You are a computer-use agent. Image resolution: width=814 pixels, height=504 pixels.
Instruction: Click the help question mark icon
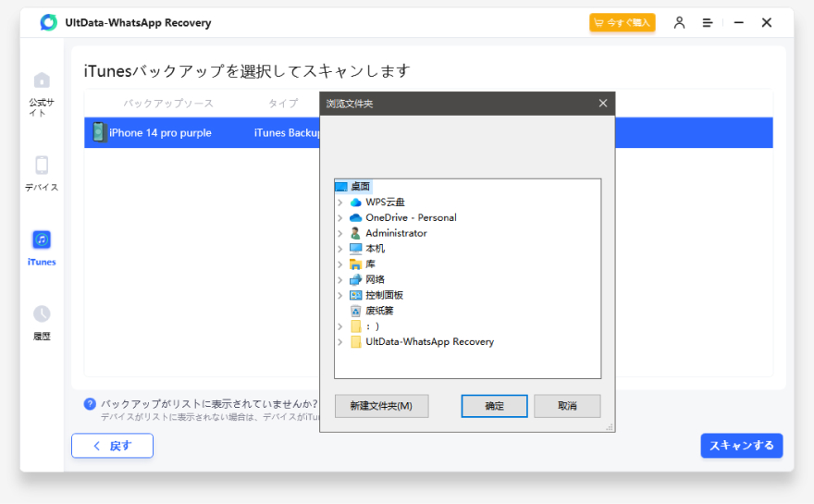pyautogui.click(x=90, y=404)
